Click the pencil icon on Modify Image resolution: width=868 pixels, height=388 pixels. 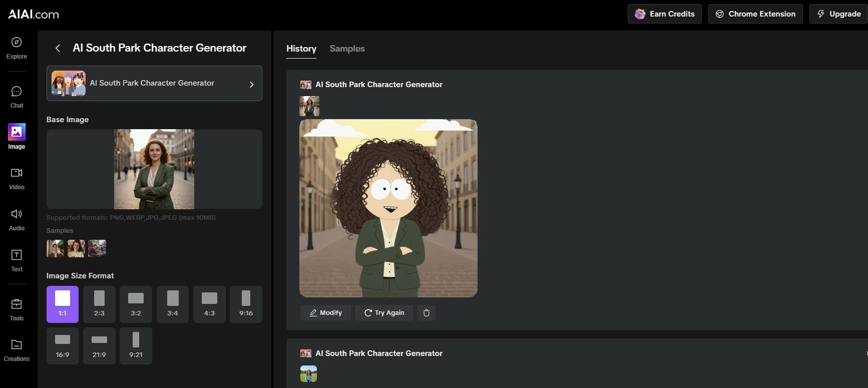point(313,313)
